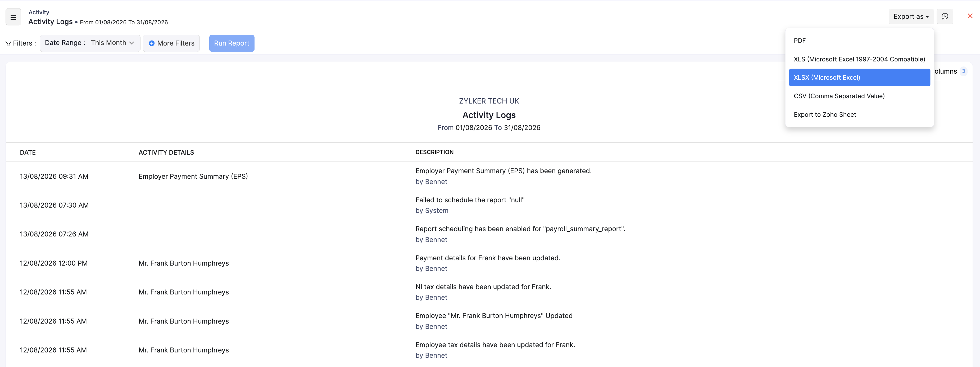980x367 pixels.
Task: Click the DESCRIPTION column header
Action: pos(434,152)
